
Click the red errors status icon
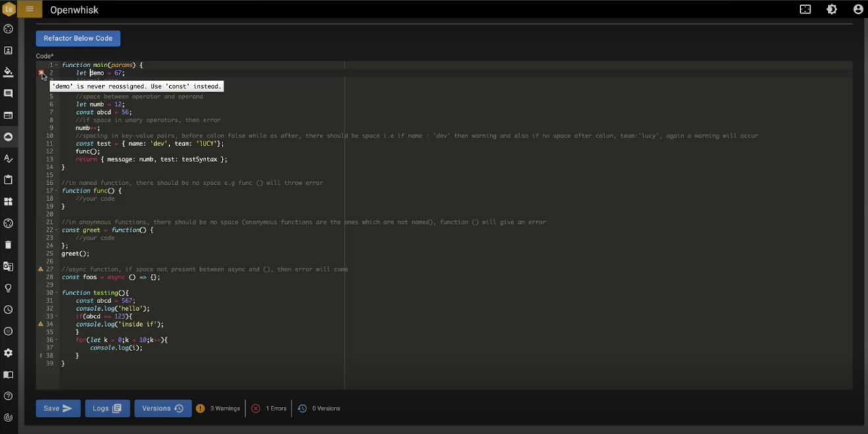[x=256, y=408]
